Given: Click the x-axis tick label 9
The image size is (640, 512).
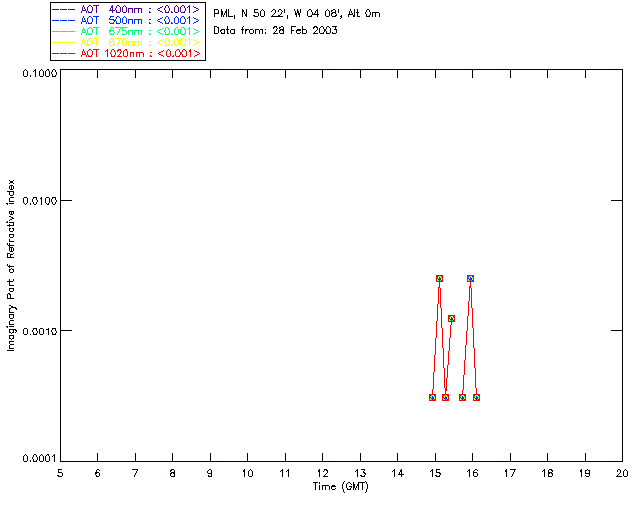Looking at the screenshot, I should pyautogui.click(x=210, y=473).
